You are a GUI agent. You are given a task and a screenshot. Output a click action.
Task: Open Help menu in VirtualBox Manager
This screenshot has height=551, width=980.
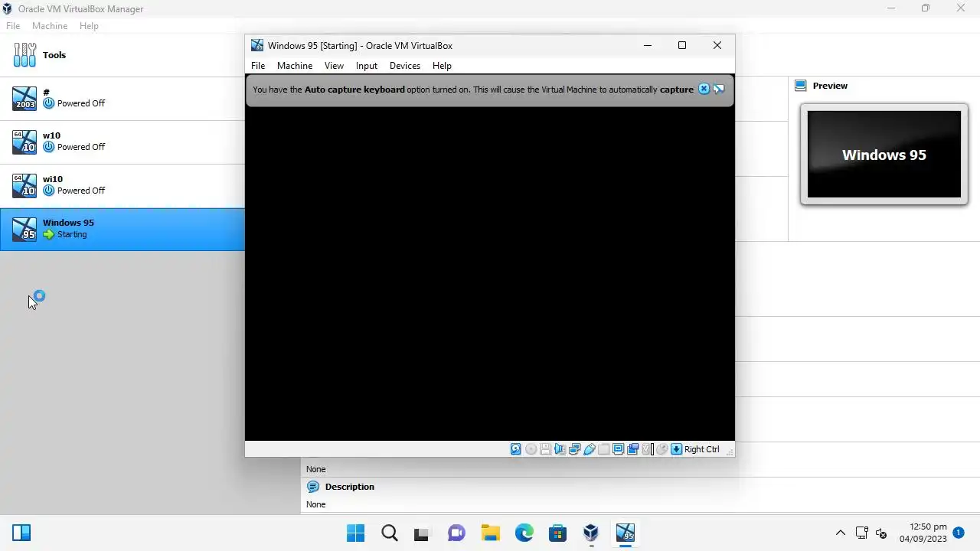[x=89, y=26]
